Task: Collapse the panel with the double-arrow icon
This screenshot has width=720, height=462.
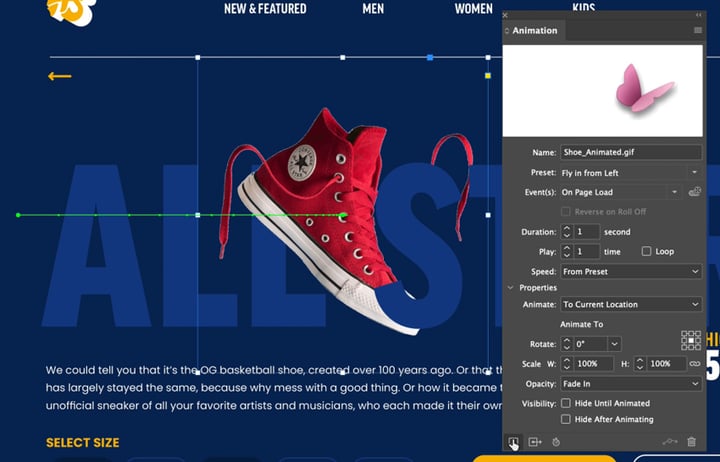Action: coord(698,15)
